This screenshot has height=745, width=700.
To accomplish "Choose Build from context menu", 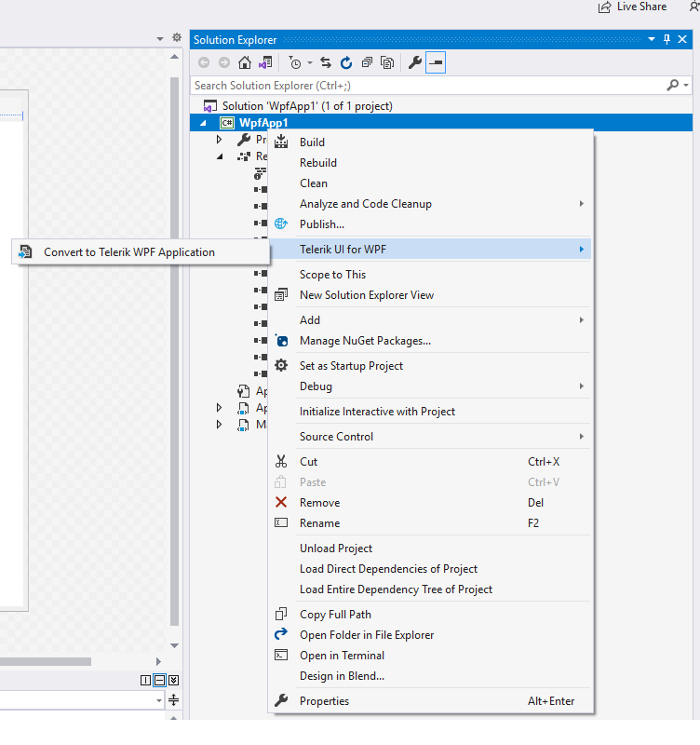I will [x=429, y=142].
